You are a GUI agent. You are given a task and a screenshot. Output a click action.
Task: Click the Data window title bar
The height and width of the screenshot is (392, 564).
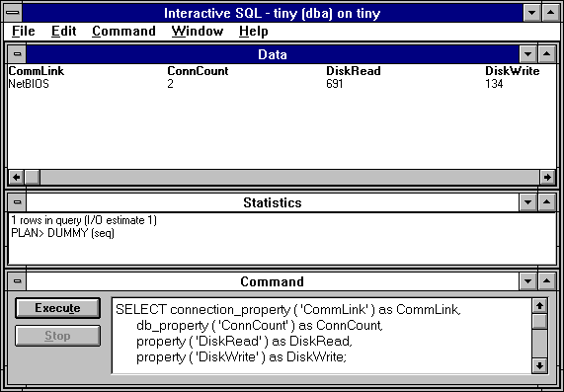(273, 54)
